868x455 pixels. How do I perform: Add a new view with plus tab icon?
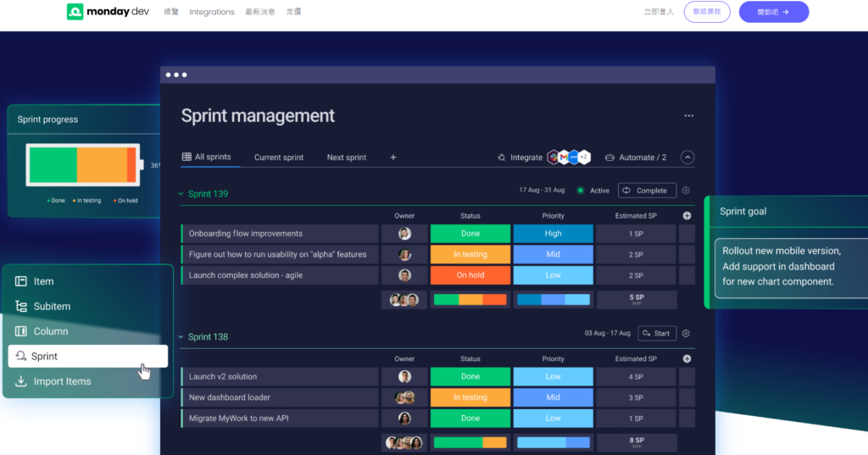click(x=393, y=158)
